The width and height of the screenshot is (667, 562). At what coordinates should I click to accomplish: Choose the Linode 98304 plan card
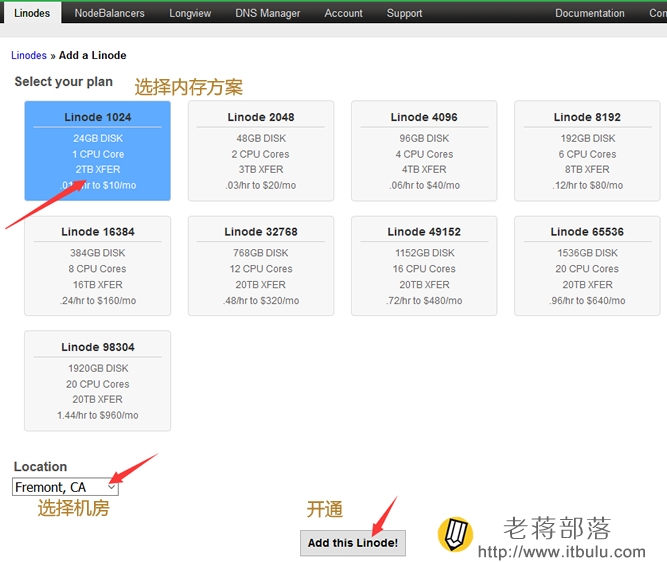[x=97, y=381]
